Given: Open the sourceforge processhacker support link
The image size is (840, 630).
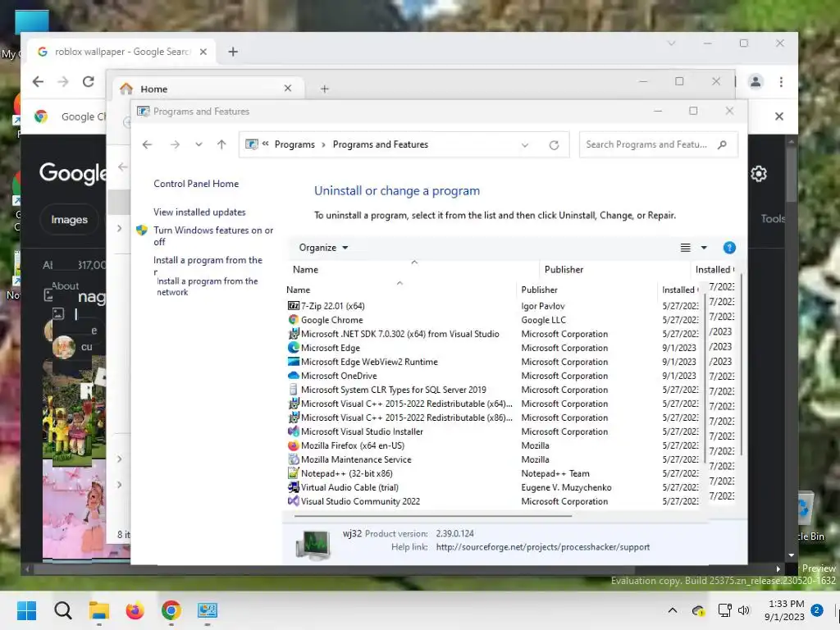Looking at the screenshot, I should pos(543,547).
